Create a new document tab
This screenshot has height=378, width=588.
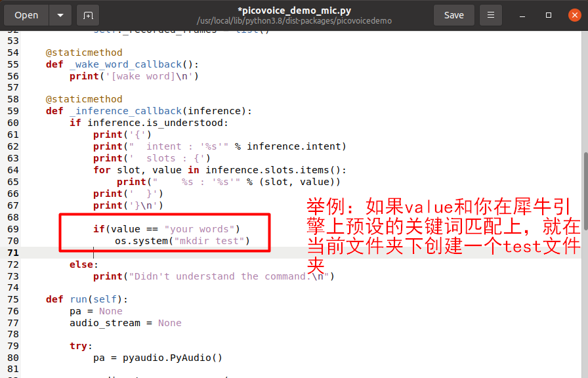tap(88, 15)
